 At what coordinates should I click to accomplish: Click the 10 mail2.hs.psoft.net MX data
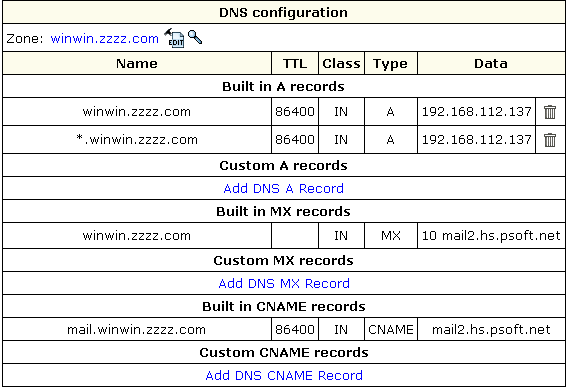click(x=491, y=236)
